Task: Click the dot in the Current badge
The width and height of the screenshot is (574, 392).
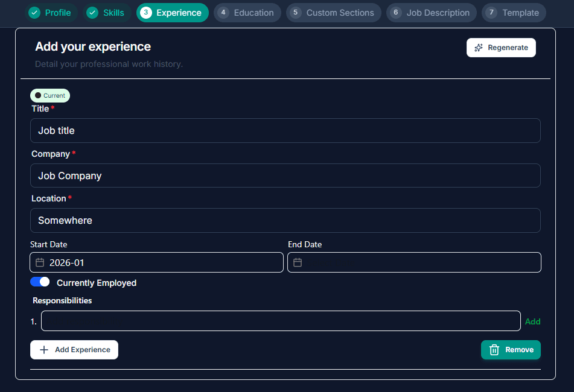Action: click(x=38, y=95)
